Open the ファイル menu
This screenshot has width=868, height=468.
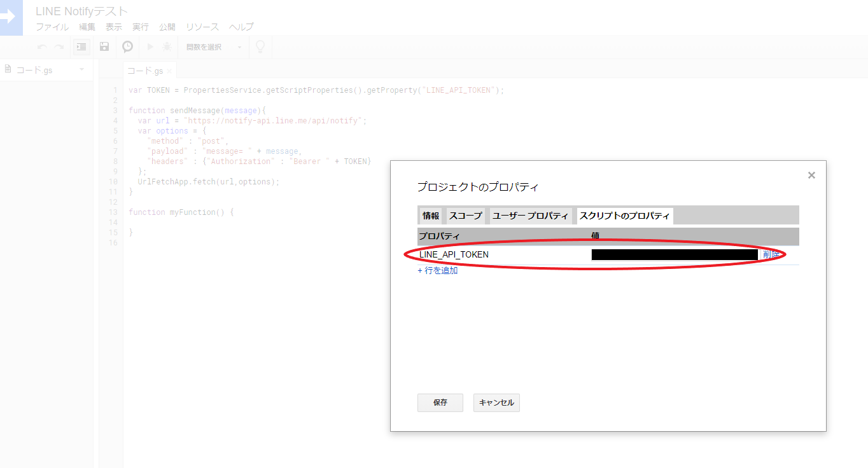pos(52,27)
